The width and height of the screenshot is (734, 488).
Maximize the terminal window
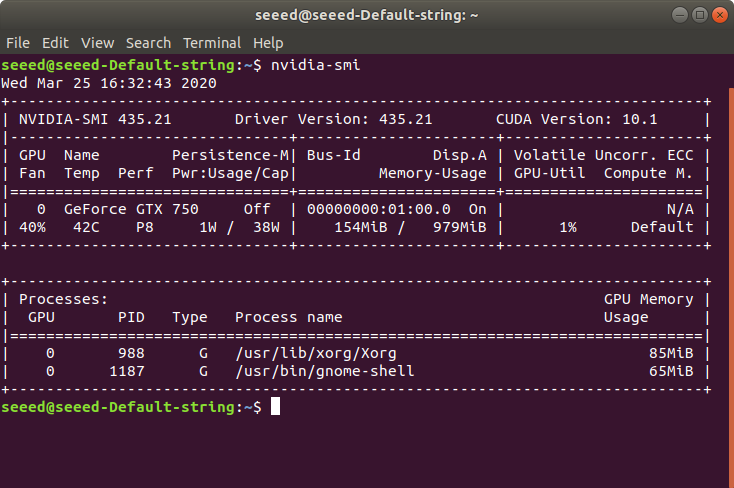[699, 15]
